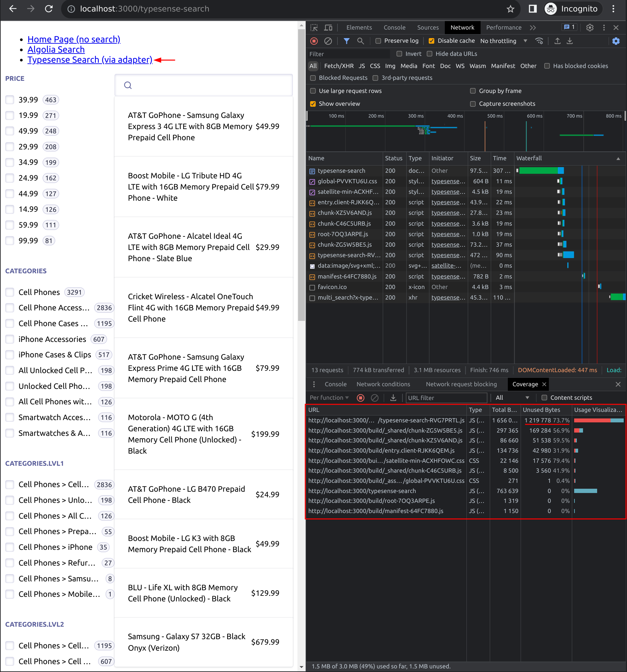Click the issues counter badge
Screen dimensions: 627x672
coord(569,27)
